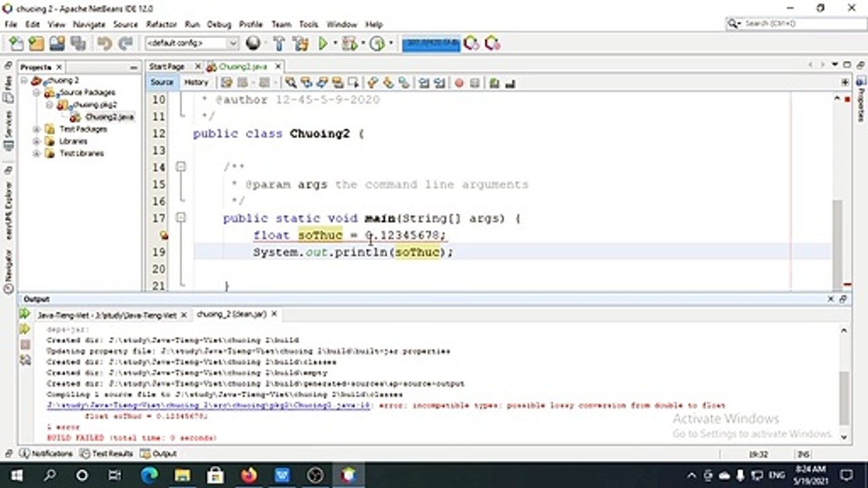
Task: Select Chuoing2.java in the project tree
Action: click(108, 117)
